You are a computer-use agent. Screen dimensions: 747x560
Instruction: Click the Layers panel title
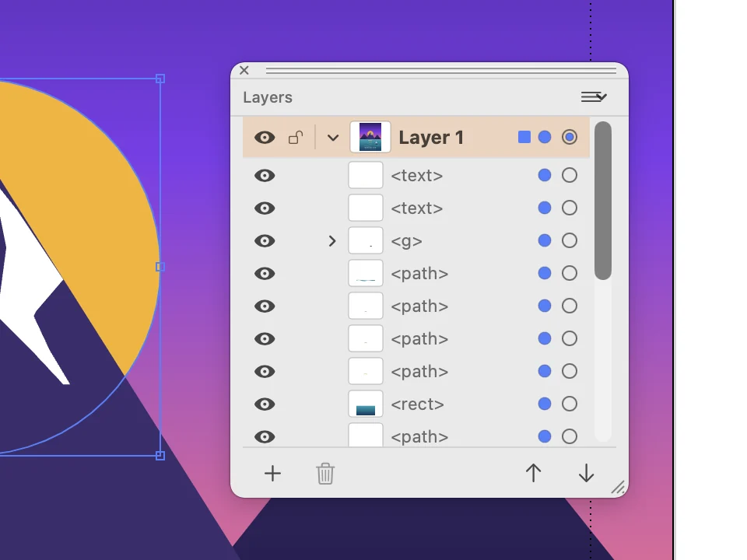pyautogui.click(x=268, y=97)
